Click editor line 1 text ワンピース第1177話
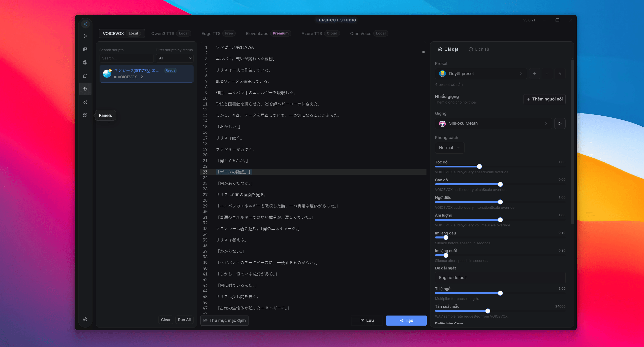Viewport: 644px width, 347px height. coord(235,48)
